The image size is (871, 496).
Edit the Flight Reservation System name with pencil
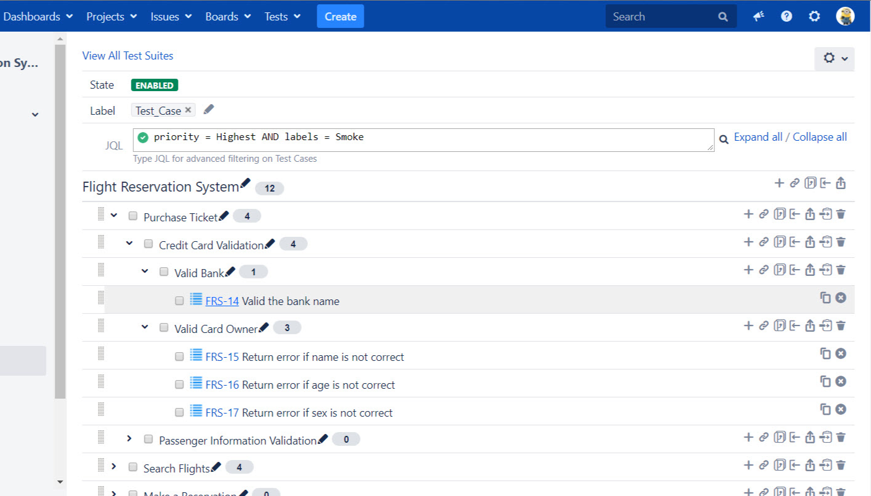click(245, 183)
